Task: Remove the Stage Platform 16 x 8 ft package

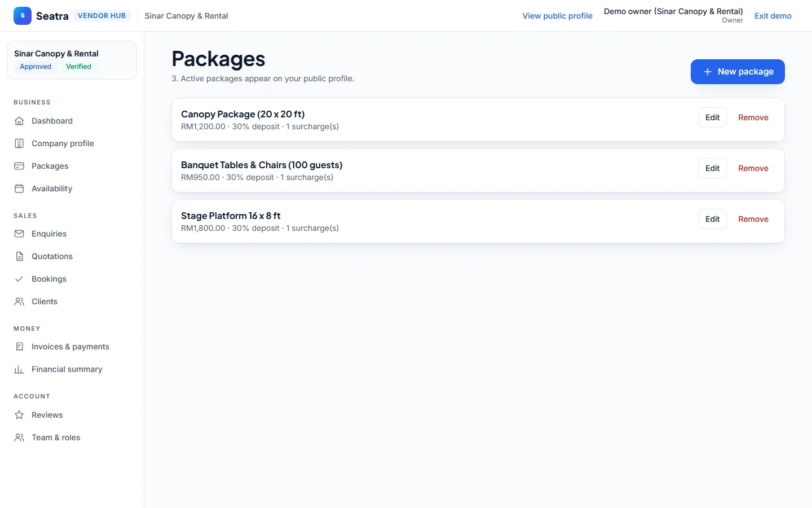Action: pyautogui.click(x=753, y=219)
